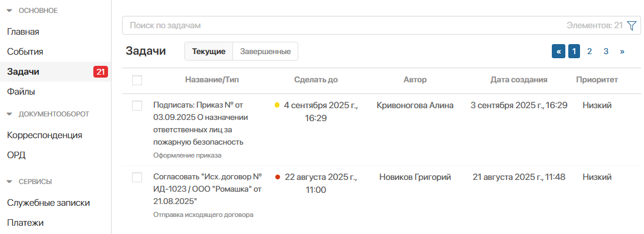644x234 pixels.
Task: Sort by Название/Тип column header
Action: pos(212,80)
